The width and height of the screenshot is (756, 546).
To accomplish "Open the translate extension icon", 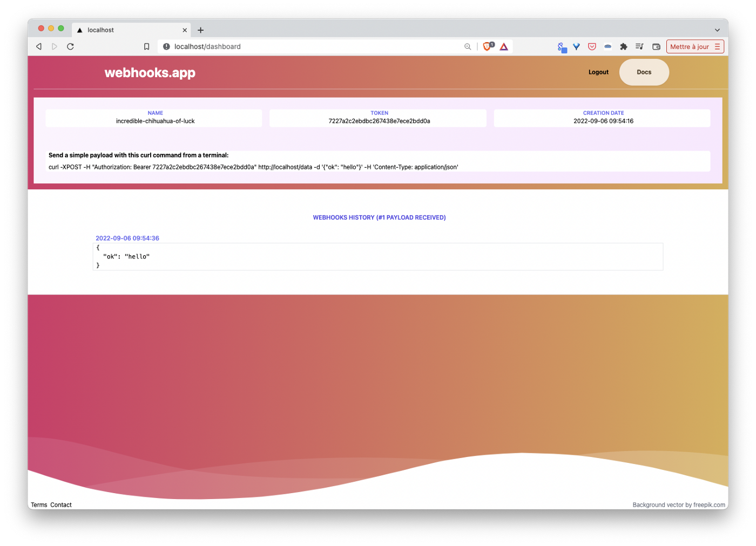I will [x=562, y=47].
